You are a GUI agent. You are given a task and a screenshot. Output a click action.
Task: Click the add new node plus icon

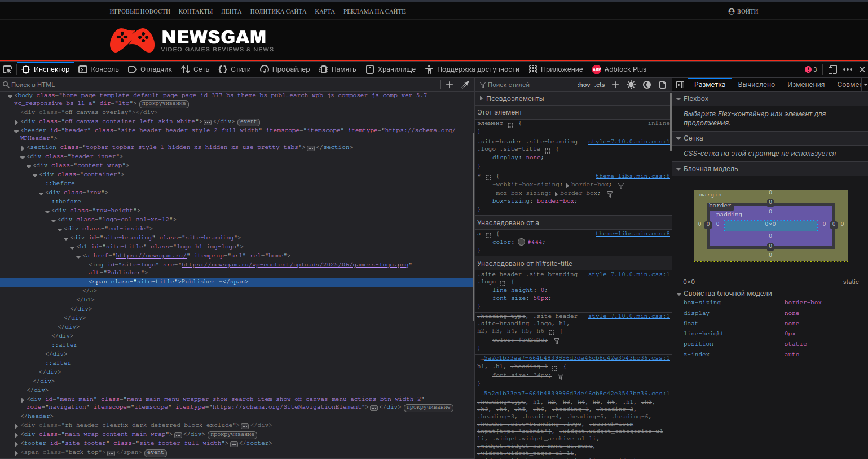(x=450, y=85)
